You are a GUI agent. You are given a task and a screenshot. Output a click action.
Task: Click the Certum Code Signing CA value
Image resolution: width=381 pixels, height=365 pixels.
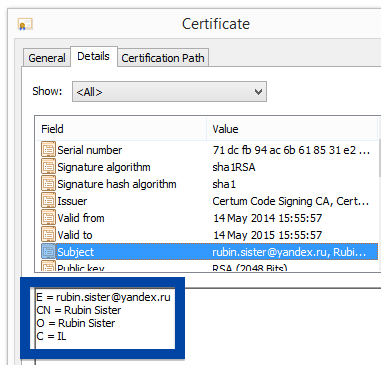[x=291, y=201]
